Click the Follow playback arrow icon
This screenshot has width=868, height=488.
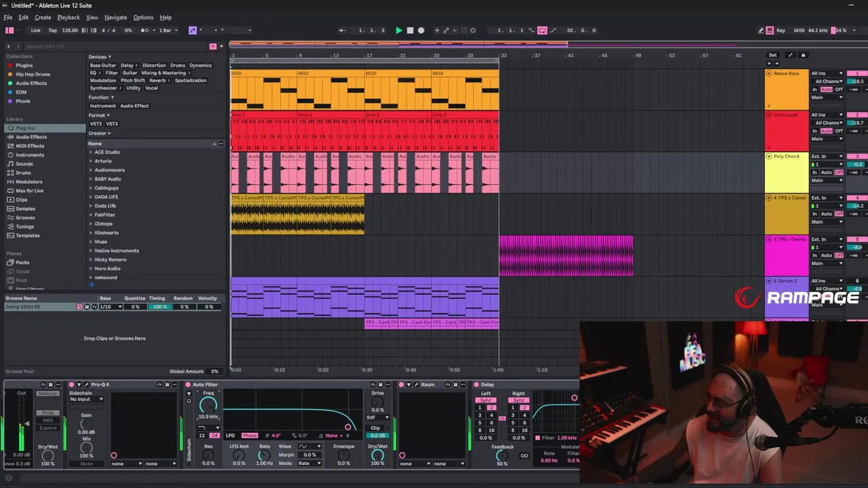click(342, 30)
